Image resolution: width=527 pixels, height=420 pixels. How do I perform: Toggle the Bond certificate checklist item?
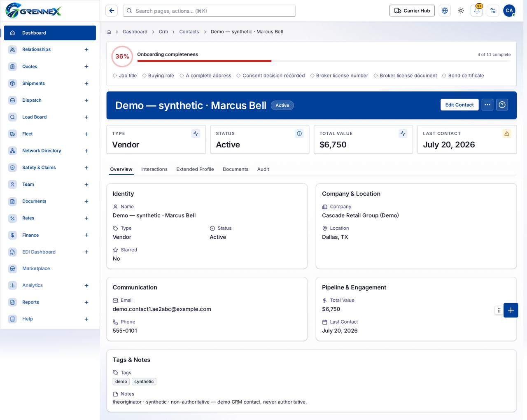(x=463, y=76)
